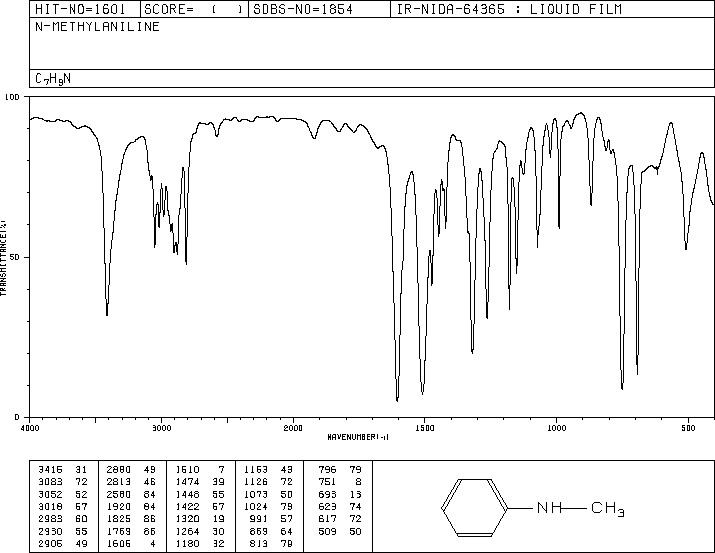The image size is (715, 553).
Task: Select peak table entry 991
Action: pyautogui.click(x=259, y=519)
